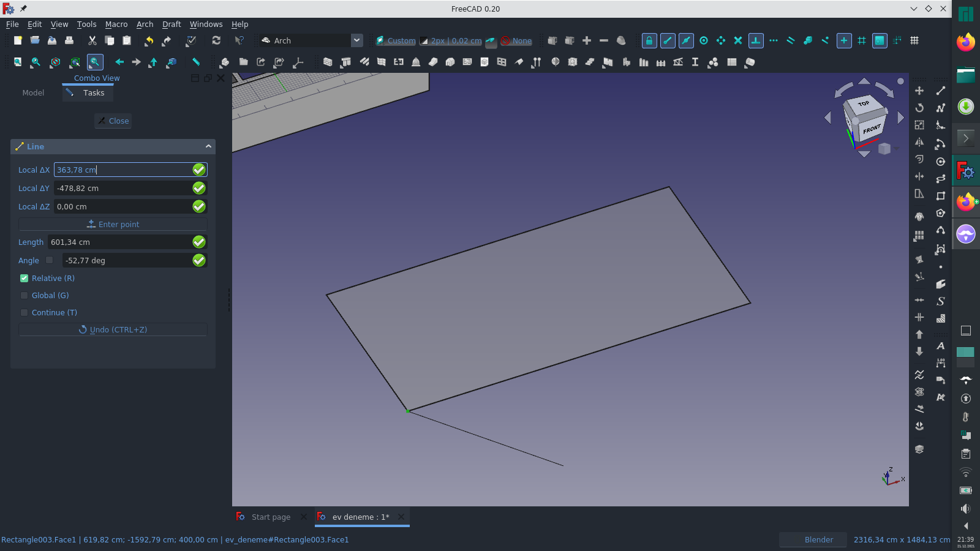Uncheck the Relative (R) checkbox
The width and height of the screenshot is (980, 551).
click(24, 278)
